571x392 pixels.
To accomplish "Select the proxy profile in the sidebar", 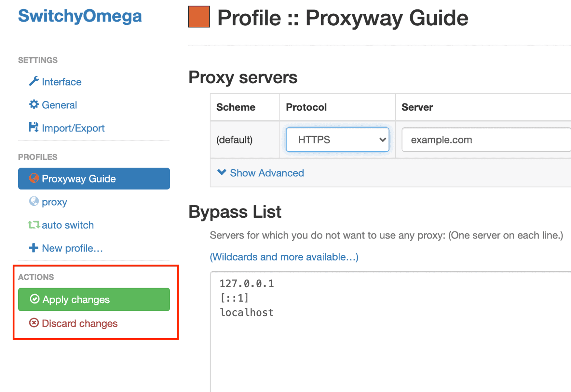I will point(55,202).
